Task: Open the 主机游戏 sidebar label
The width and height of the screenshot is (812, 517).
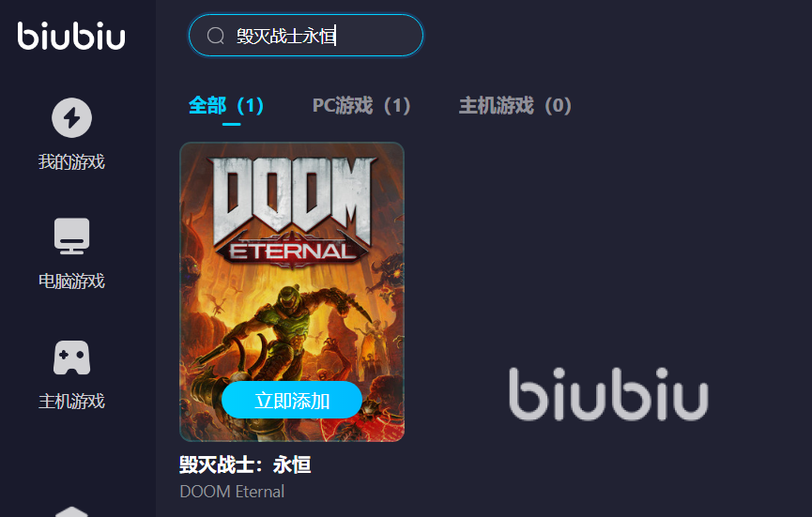Action: (72, 401)
